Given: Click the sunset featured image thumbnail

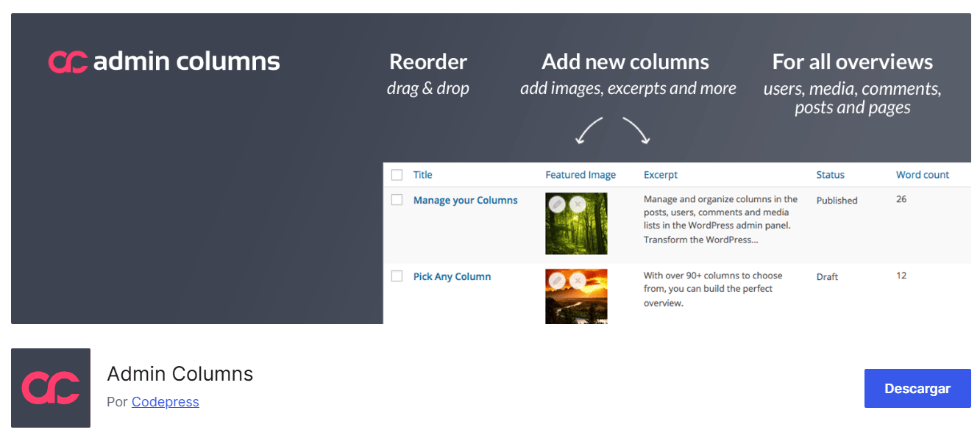Looking at the screenshot, I should pyautogui.click(x=576, y=303).
